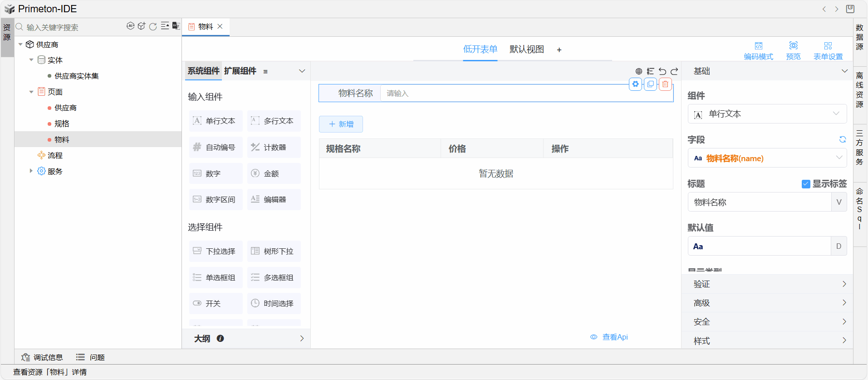The image size is (868, 380).
Task: Add the 开关 switch component
Action: (216, 303)
